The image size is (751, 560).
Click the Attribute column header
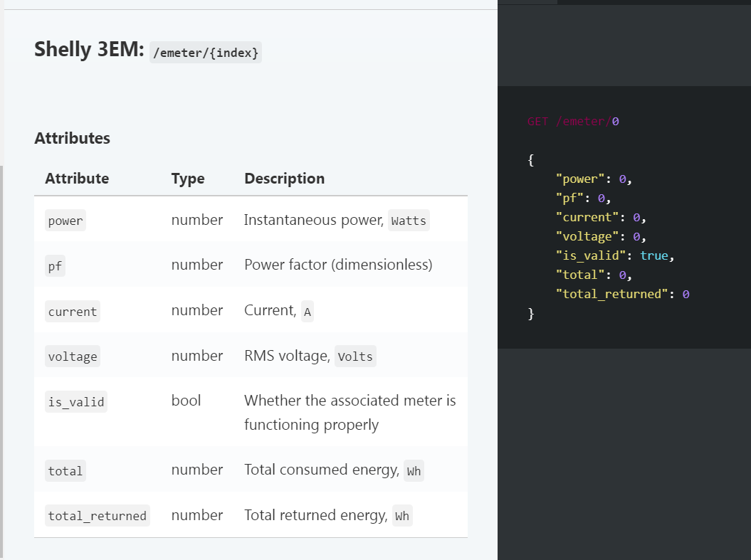click(x=77, y=179)
